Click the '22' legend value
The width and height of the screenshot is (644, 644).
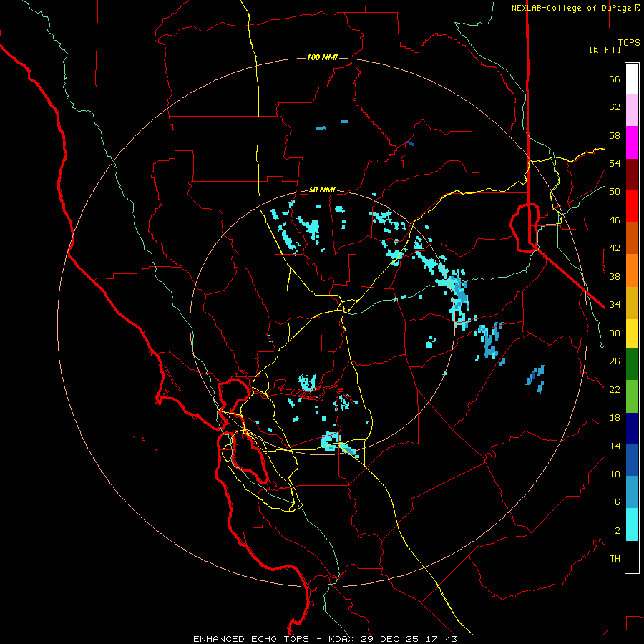point(615,389)
